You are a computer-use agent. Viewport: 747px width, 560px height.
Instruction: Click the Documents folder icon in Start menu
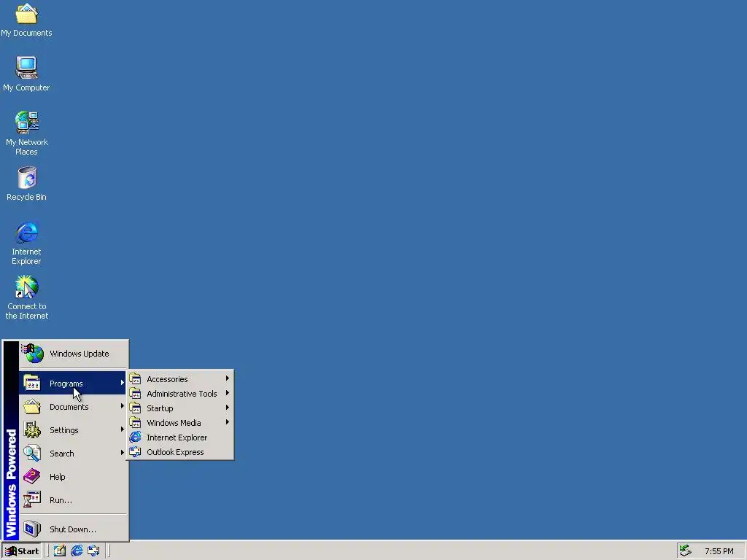point(32,406)
